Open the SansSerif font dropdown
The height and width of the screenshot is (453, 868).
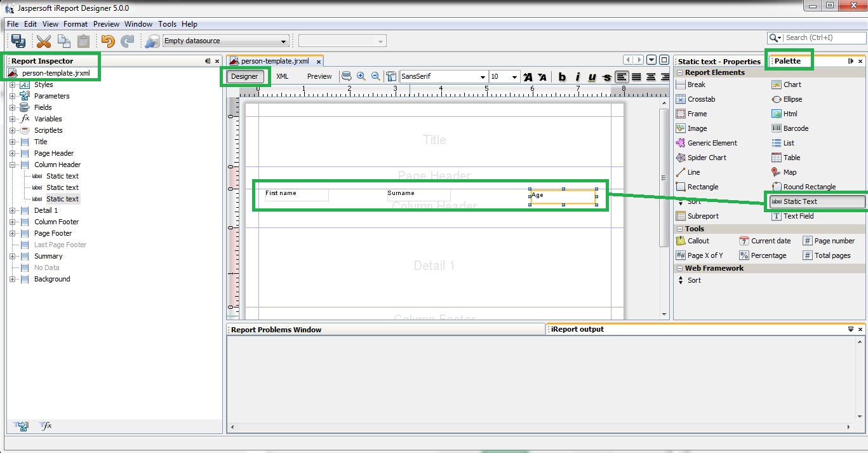click(x=443, y=77)
